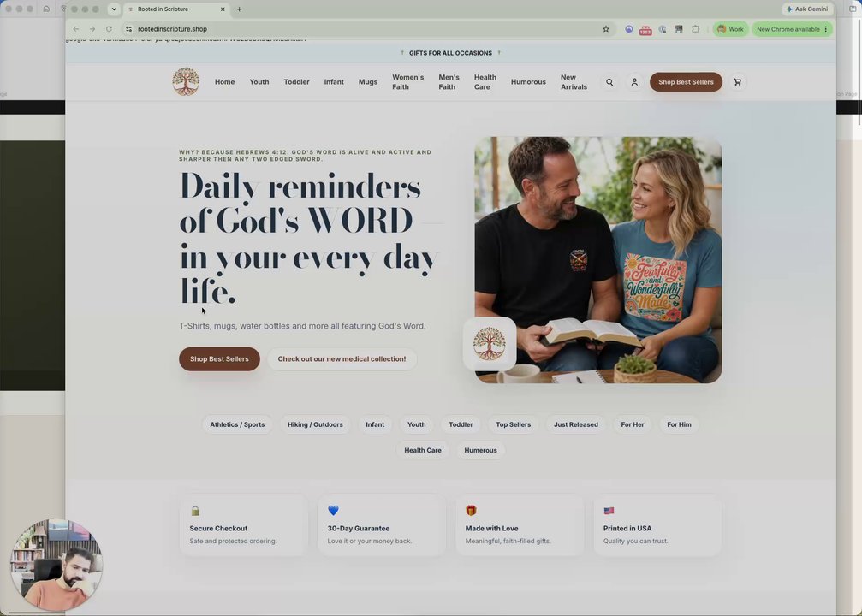Open the New Arrivals nav link
Viewport: 862px width, 616px height.
574,82
